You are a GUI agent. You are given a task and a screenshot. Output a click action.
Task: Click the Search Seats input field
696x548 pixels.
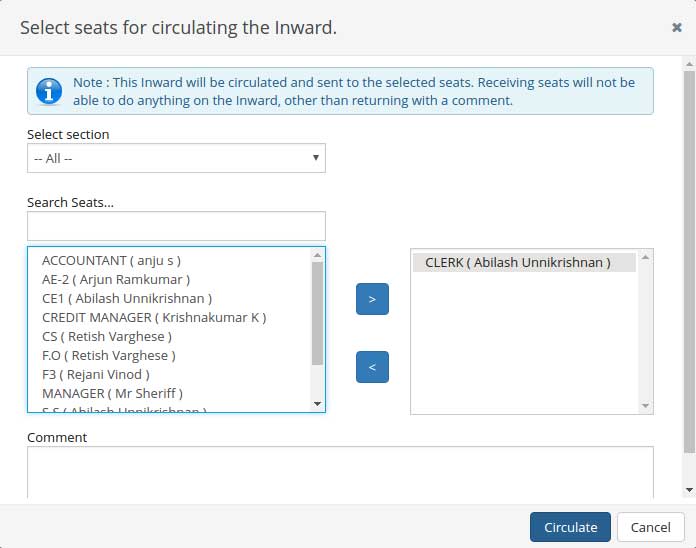coord(176,226)
